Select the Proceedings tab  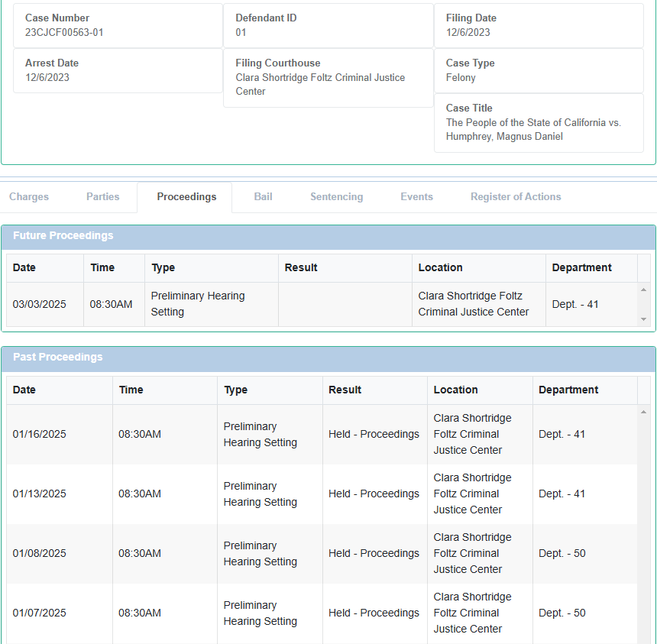[x=186, y=197]
